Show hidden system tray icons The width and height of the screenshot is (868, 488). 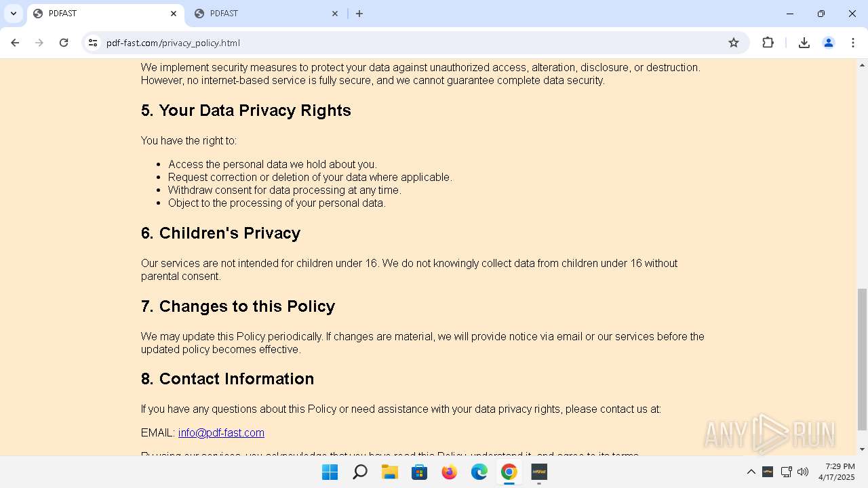tap(751, 472)
